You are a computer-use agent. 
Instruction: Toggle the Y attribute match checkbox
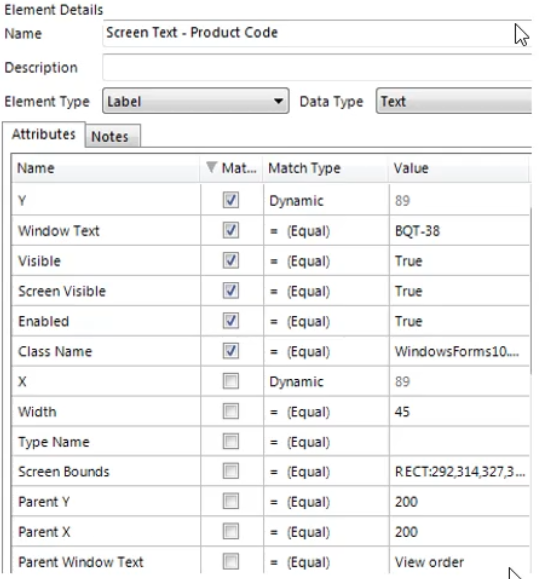coord(231,200)
